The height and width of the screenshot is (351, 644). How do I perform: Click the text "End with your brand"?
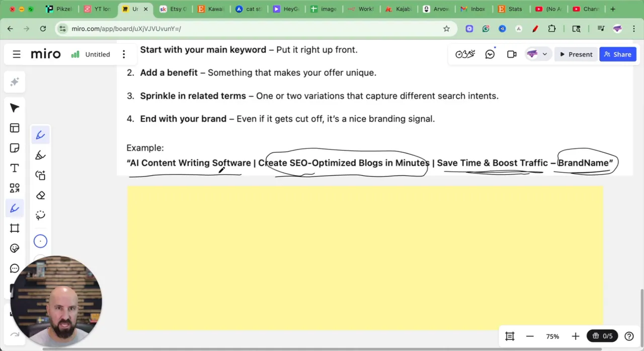coord(183,119)
